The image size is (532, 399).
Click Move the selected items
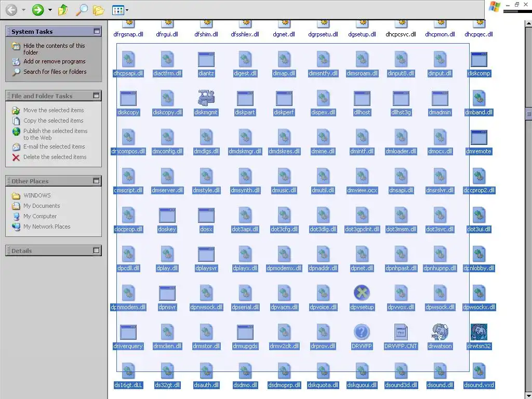pyautogui.click(x=54, y=110)
